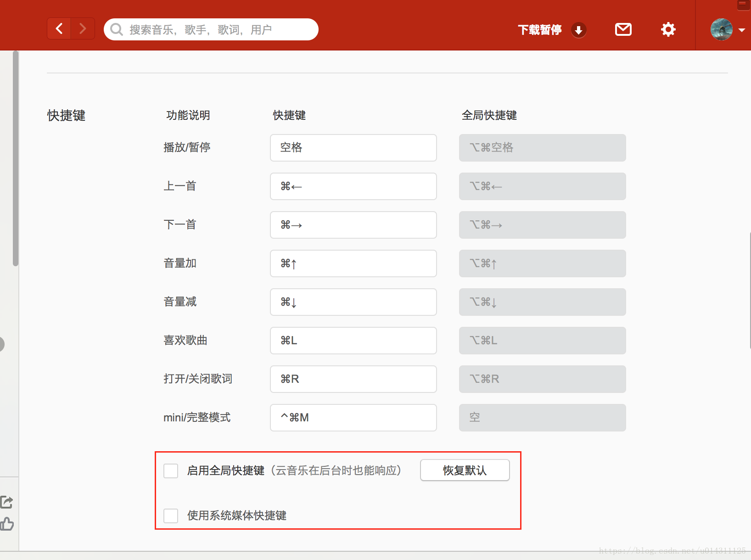
Task: Edit the 喜欢歌曲 shortcut field
Action: pos(353,341)
